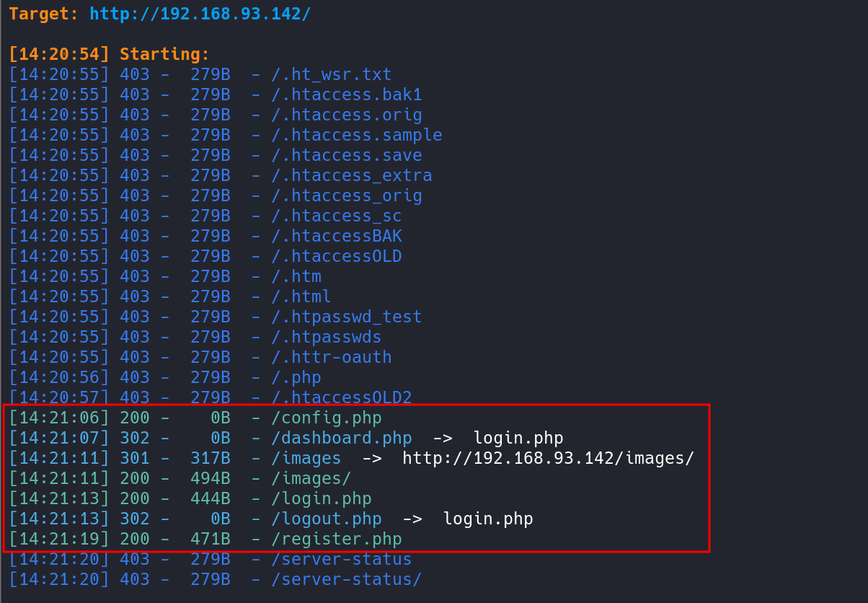This screenshot has width=868, height=603.
Task: Open the http://192.168.93.142/images/ redirect URL
Action: pos(548,458)
